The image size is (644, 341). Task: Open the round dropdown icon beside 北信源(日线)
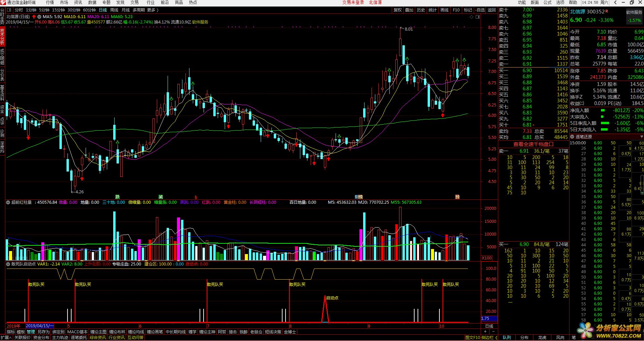click(39, 16)
